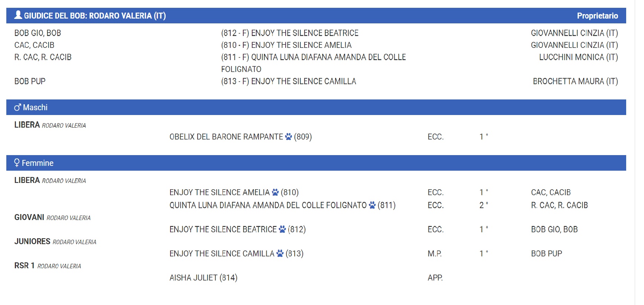The width and height of the screenshot is (644, 305).
Task: Click paw icon next to ENJOY THE SILENCE BEATRICE (812)
Action: point(282,229)
